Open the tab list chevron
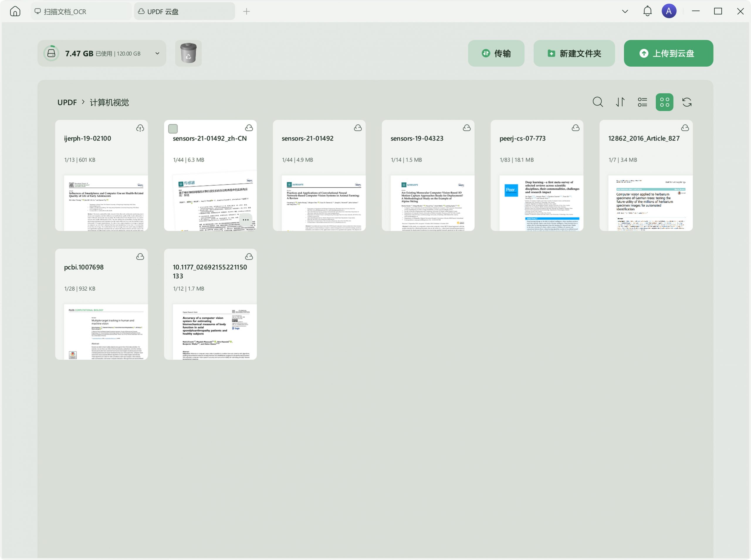This screenshot has width=751, height=560. pyautogui.click(x=625, y=11)
